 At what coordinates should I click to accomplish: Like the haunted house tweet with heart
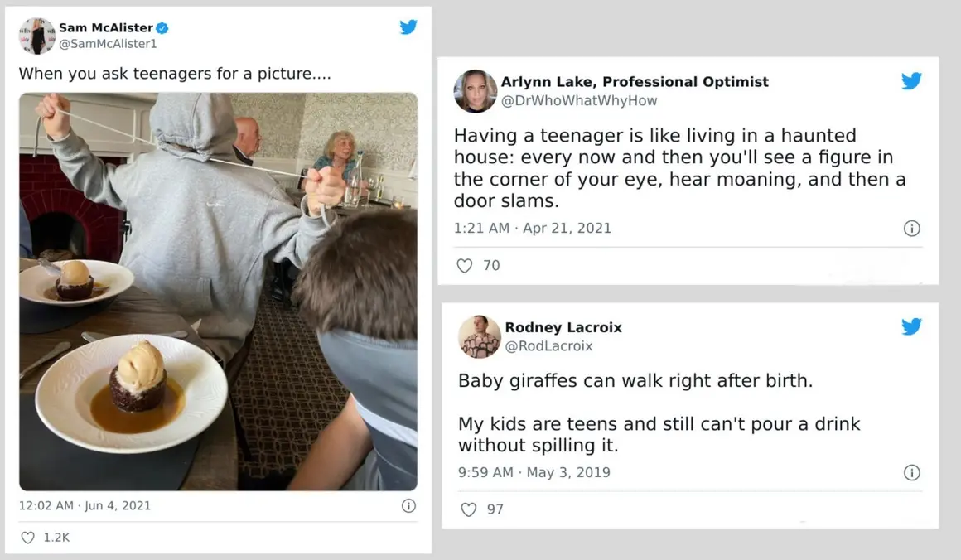pos(465,266)
